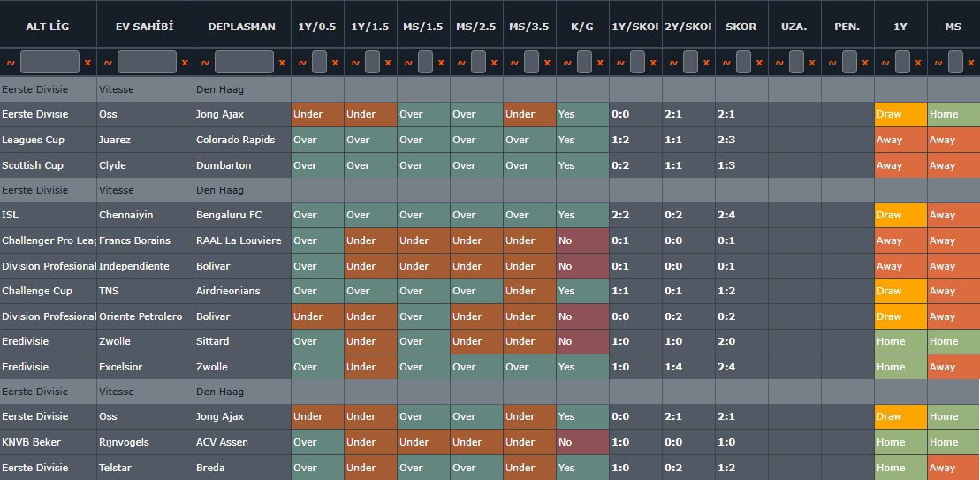The image size is (980, 480).
Task: Select the Sittard away team cell
Action: 242,341
